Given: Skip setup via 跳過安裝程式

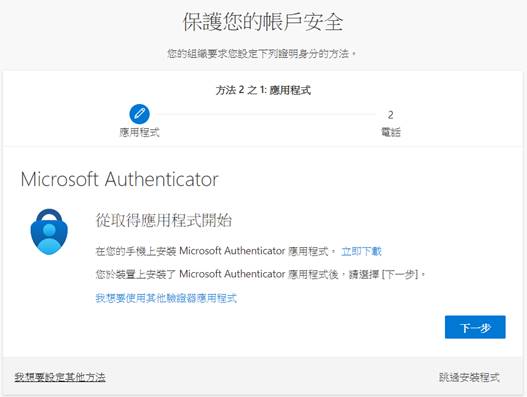Looking at the screenshot, I should tap(469, 377).
